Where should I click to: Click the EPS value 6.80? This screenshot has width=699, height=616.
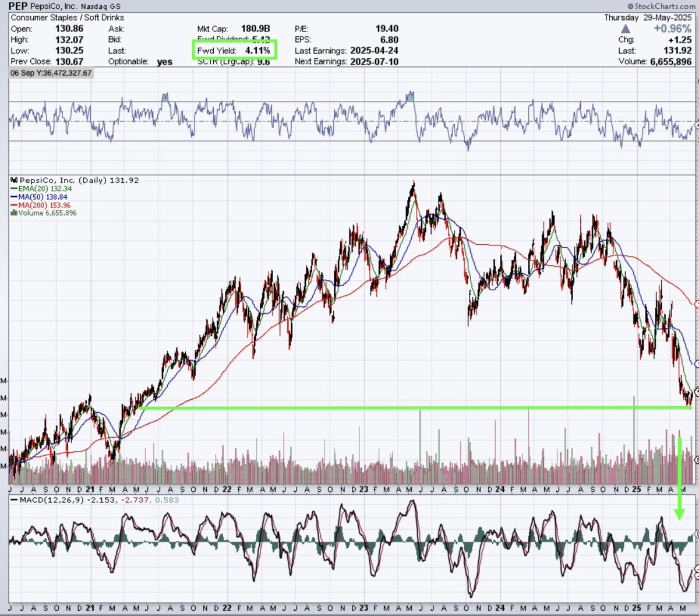[x=389, y=40]
